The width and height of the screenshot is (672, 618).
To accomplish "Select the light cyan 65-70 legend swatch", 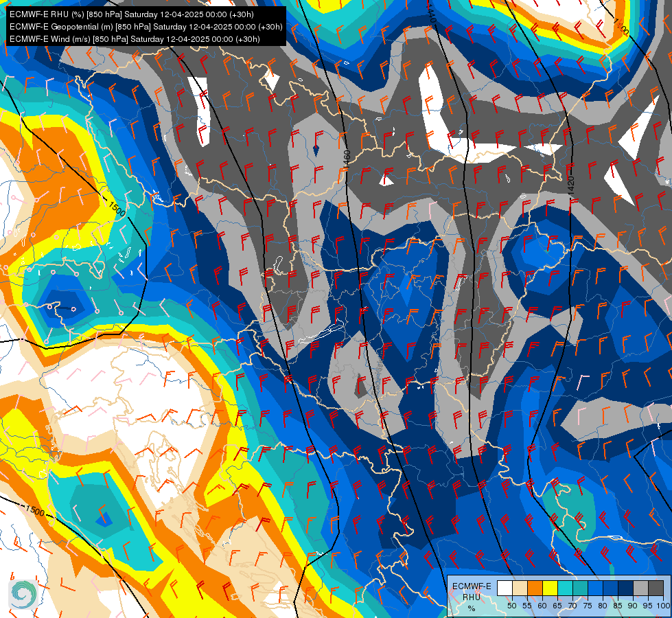I will pos(566,588).
